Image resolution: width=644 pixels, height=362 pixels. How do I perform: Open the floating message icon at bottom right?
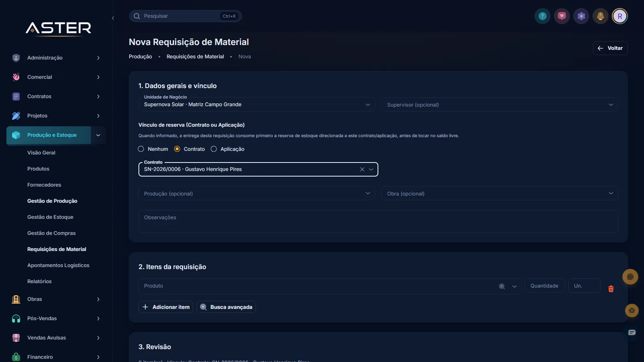click(632, 332)
